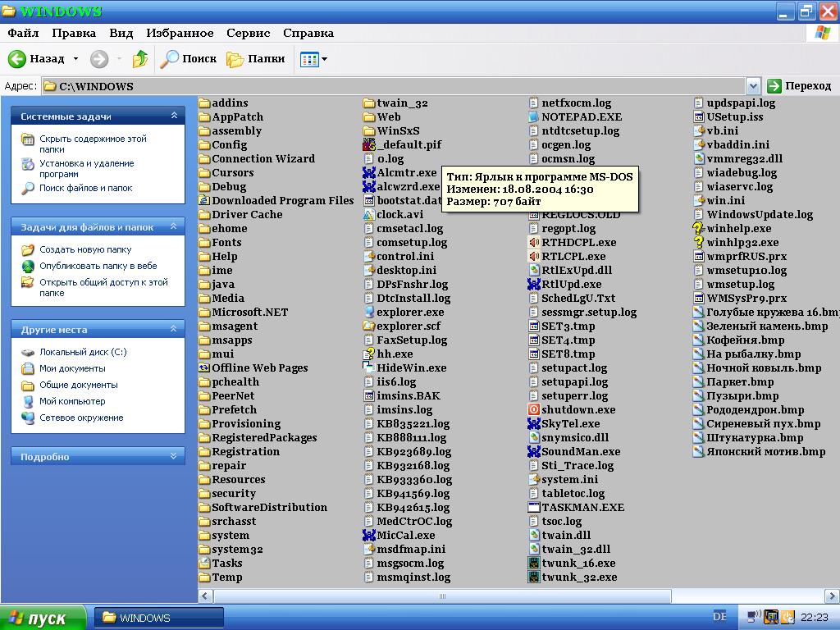Click Опубликовать папку в вебе link
The width and height of the screenshot is (840, 630).
click(98, 266)
